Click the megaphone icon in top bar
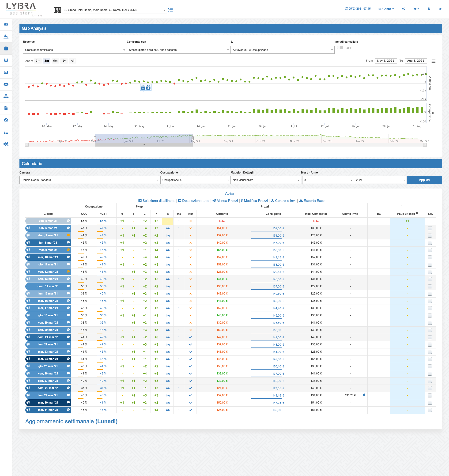The image size is (449, 476). click(404, 9)
